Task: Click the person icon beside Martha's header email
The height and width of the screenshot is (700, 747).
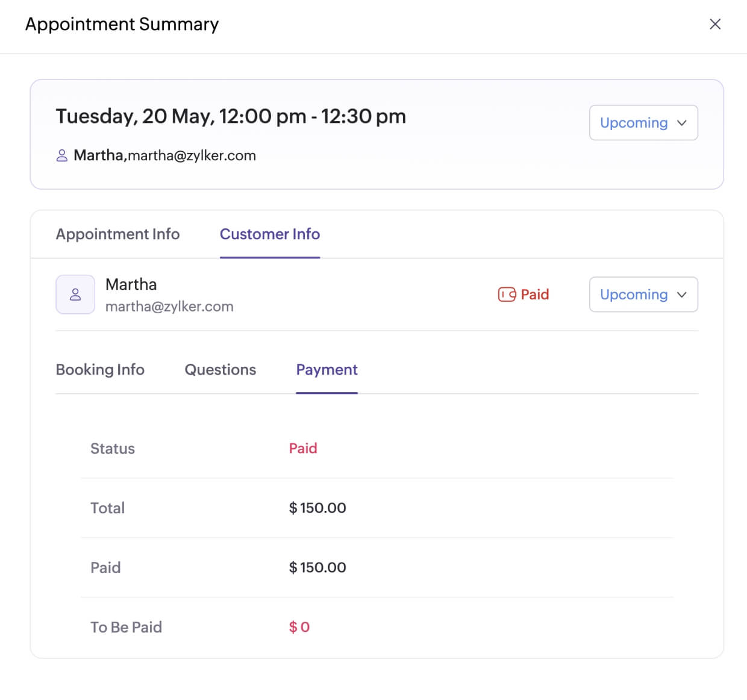Action: click(x=61, y=156)
